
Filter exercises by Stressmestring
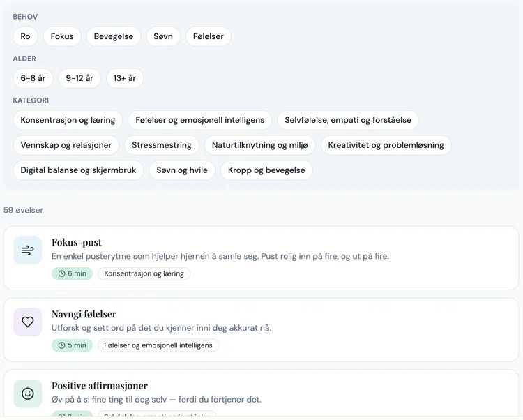click(x=162, y=145)
